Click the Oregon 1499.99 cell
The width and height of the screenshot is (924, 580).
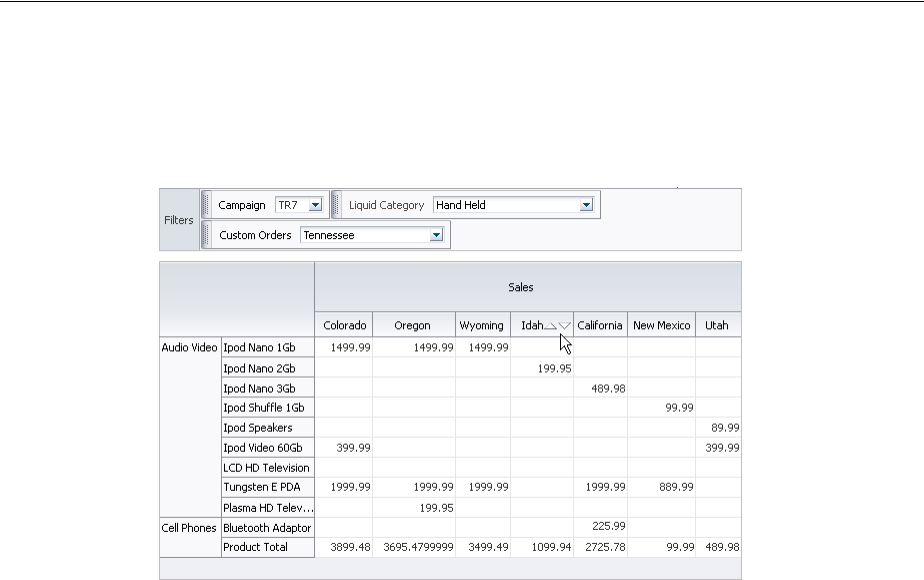click(x=414, y=347)
